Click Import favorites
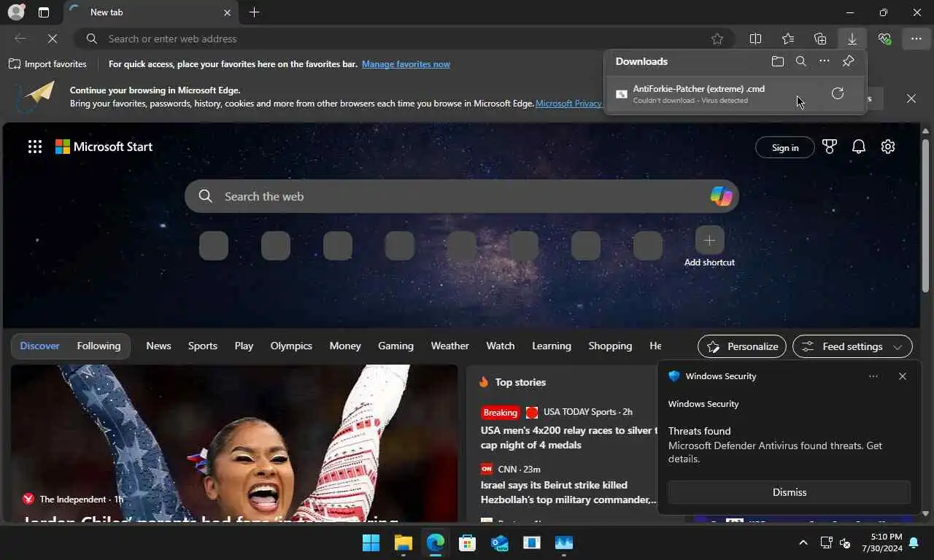Viewport: 934px width, 560px height. click(x=47, y=64)
